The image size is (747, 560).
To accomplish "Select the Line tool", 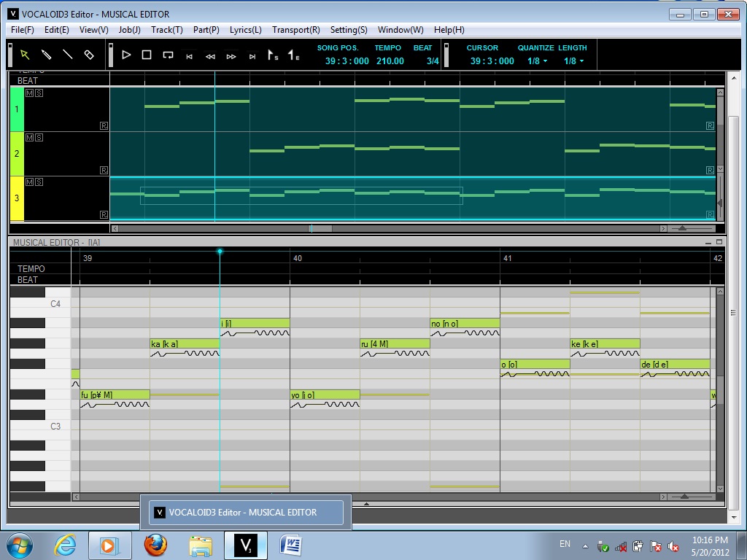I will 67,55.
